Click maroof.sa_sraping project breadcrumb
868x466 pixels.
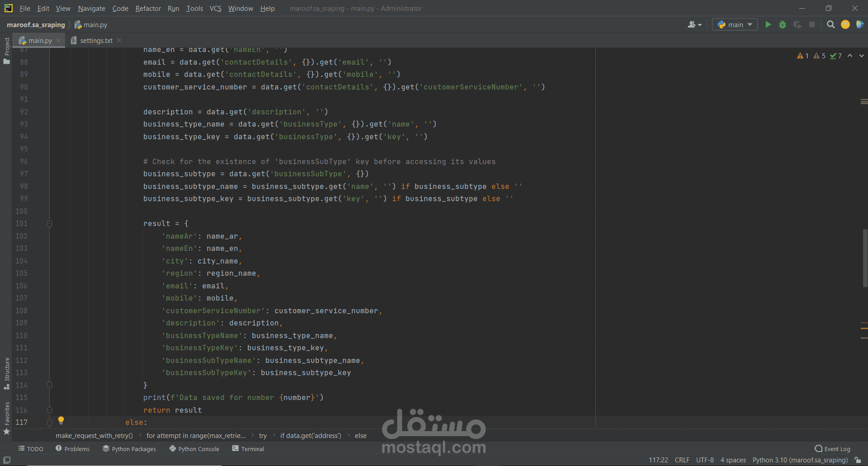click(x=36, y=24)
